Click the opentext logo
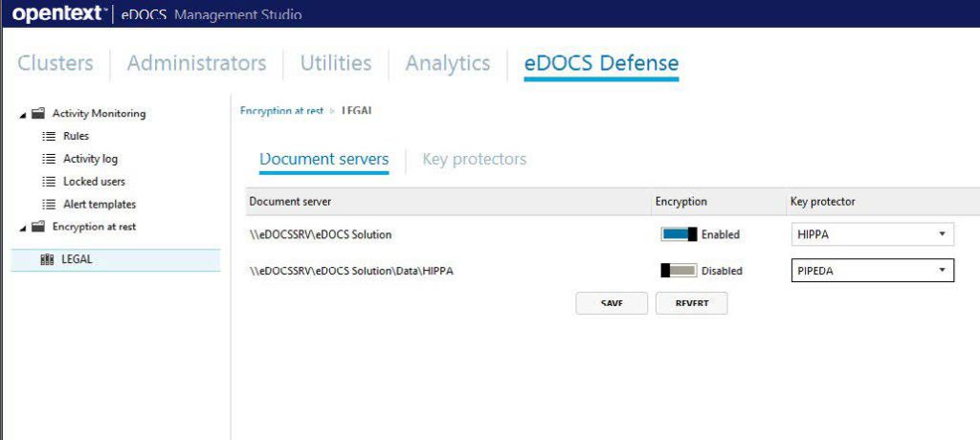 coord(59,13)
